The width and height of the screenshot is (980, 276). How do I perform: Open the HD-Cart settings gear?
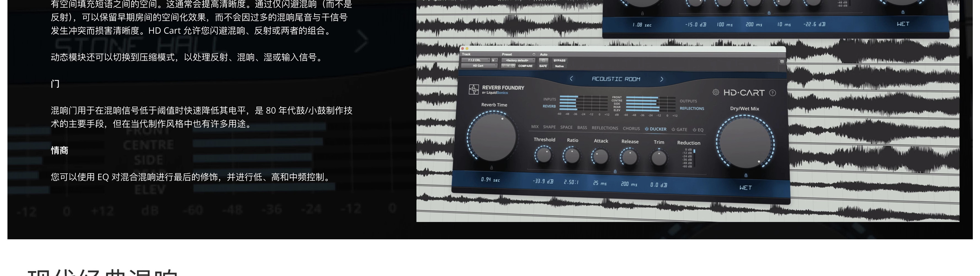click(716, 92)
